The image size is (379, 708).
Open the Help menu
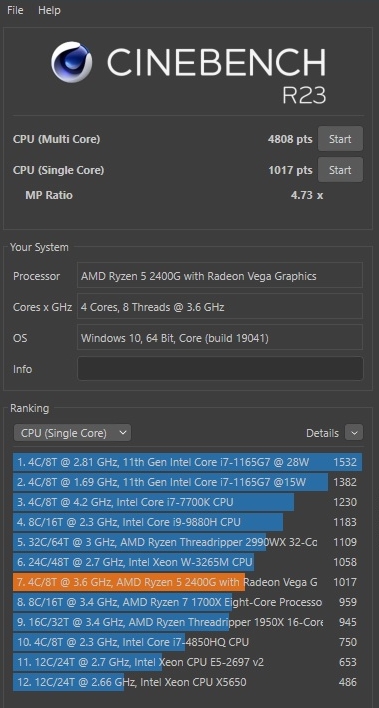pyautogui.click(x=49, y=10)
